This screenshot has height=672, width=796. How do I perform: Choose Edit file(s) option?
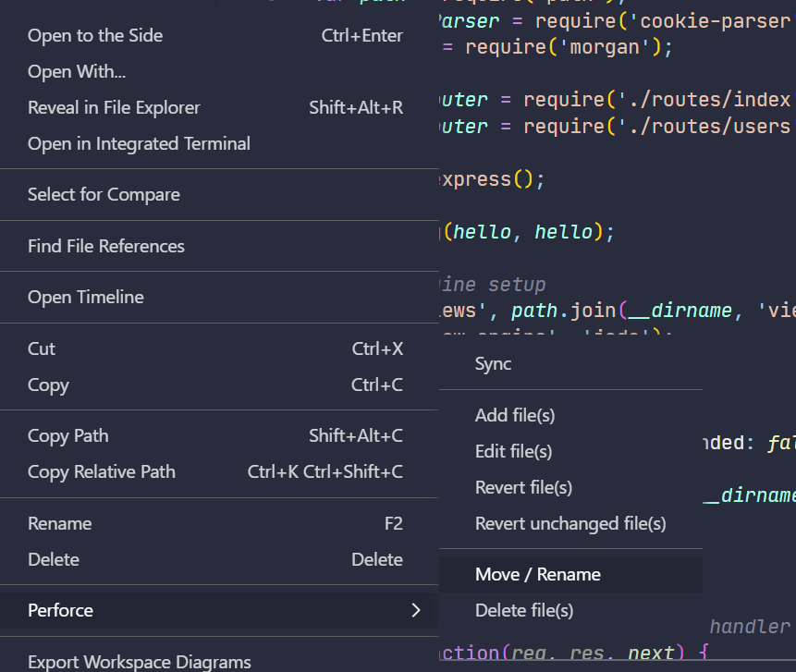(x=570, y=451)
